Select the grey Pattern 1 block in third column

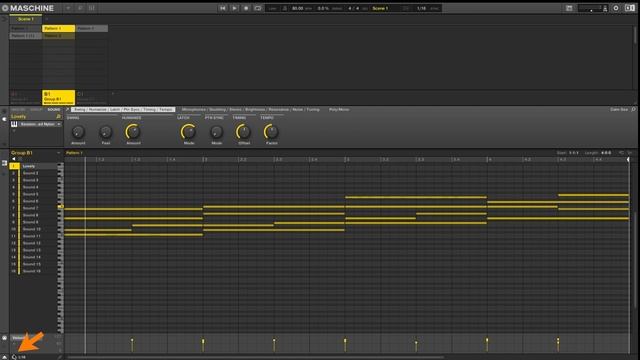[91, 28]
